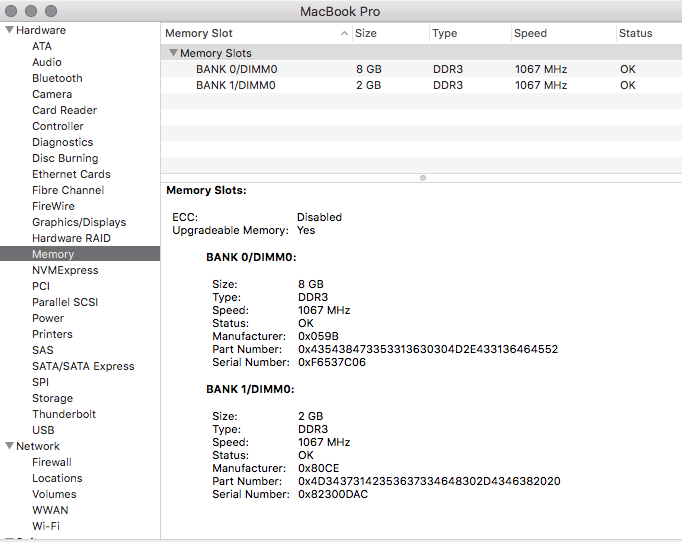This screenshot has width=682, height=542.
Task: Click the 8 GB size cell
Action: (368, 69)
